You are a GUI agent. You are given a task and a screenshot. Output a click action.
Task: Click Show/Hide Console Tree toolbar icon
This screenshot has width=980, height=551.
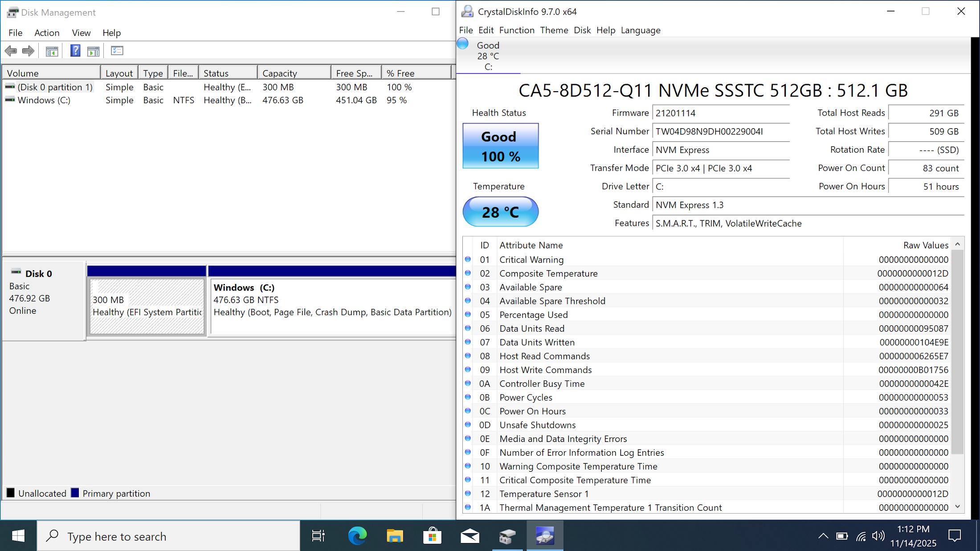[52, 51]
